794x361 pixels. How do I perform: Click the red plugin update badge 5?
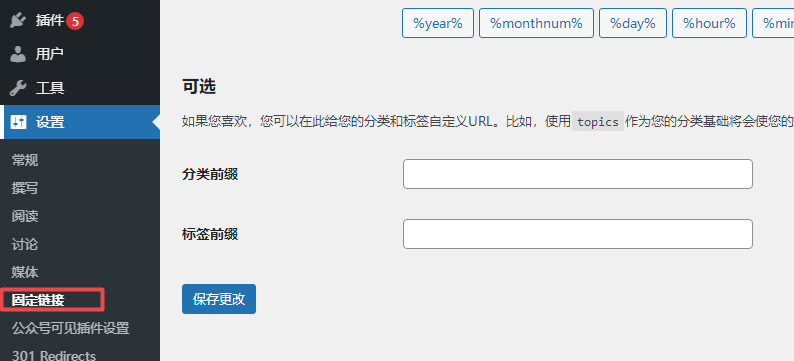(75, 21)
